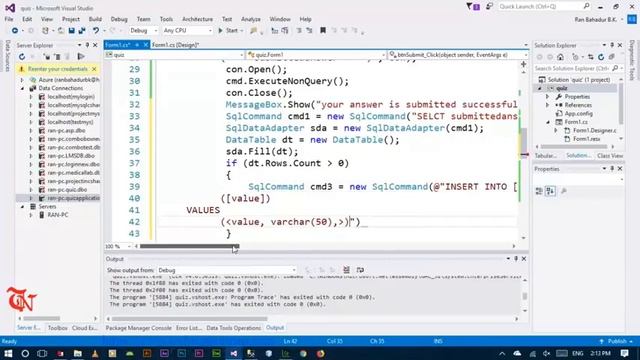Open the Data Sources side tab
Viewport: 640px width, 360px height.
point(7,56)
